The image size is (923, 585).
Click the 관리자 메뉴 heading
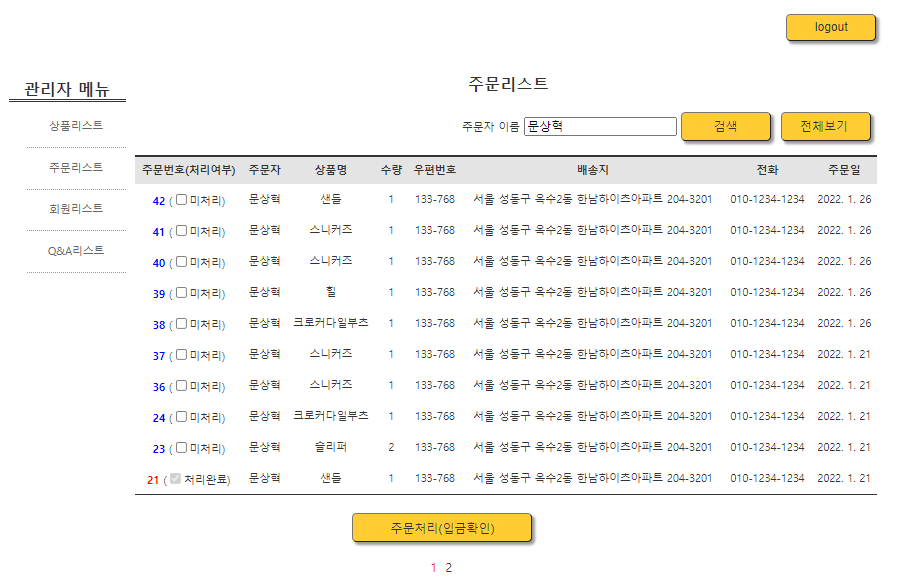67,89
